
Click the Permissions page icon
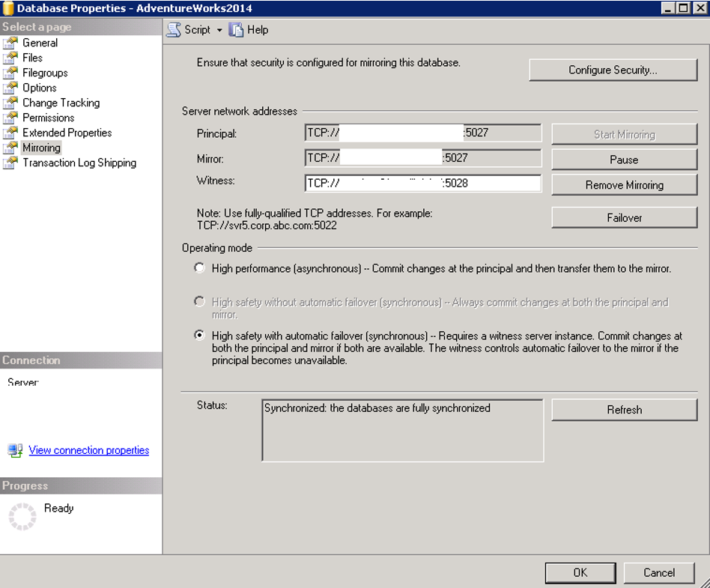tap(10, 118)
